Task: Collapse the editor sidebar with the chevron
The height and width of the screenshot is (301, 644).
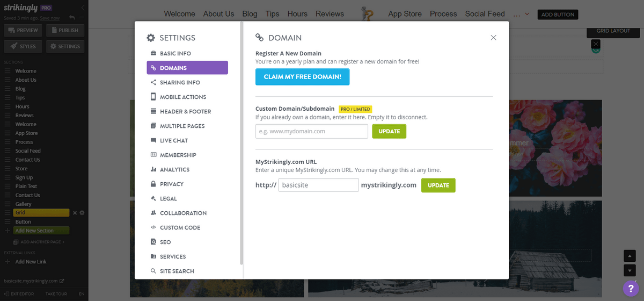Action: (83, 8)
